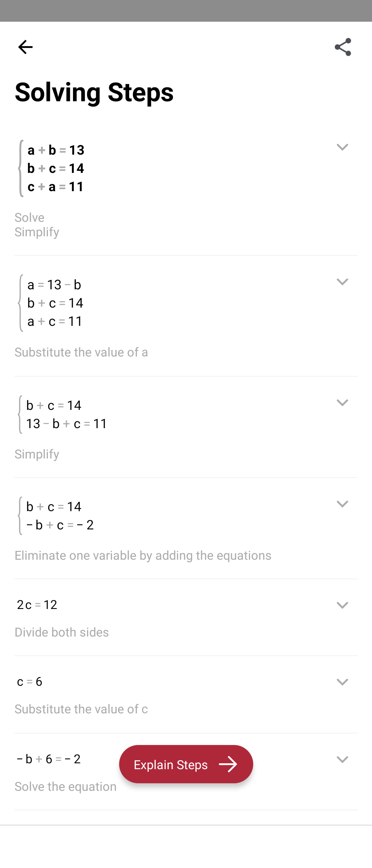
Task: Tap the Divide both sides description
Action: pos(62,632)
